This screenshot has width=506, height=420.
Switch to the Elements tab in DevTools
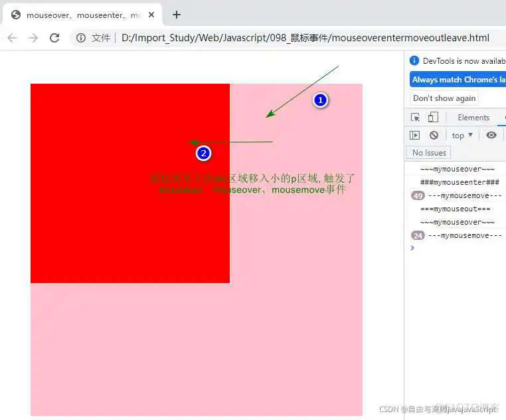tap(473, 118)
